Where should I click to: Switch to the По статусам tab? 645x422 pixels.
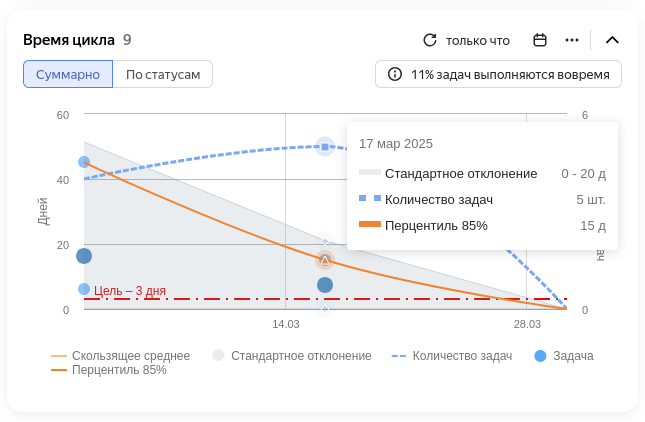coord(163,74)
